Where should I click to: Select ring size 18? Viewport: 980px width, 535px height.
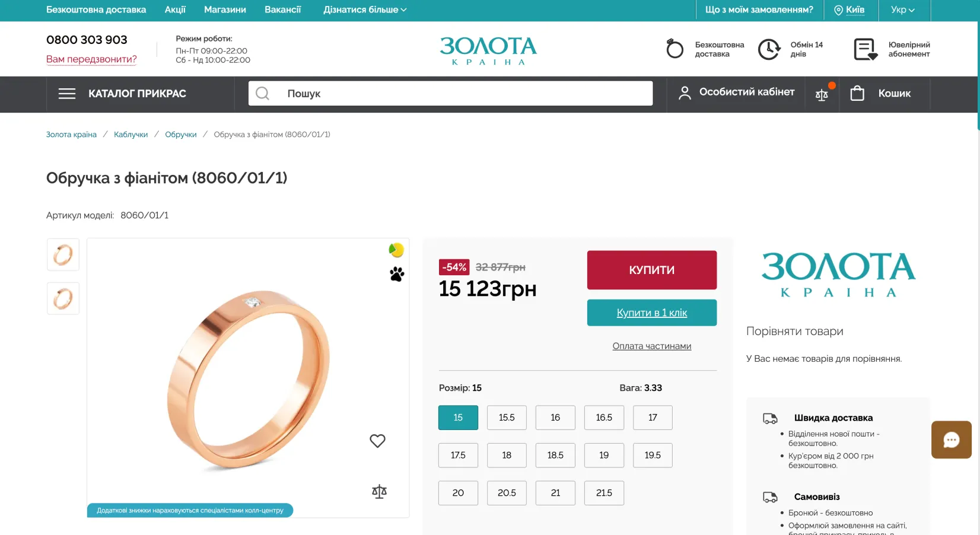click(x=506, y=455)
